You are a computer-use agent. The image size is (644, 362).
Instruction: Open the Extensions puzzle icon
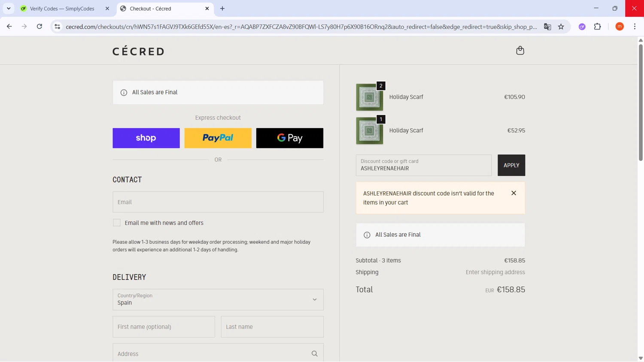(598, 27)
